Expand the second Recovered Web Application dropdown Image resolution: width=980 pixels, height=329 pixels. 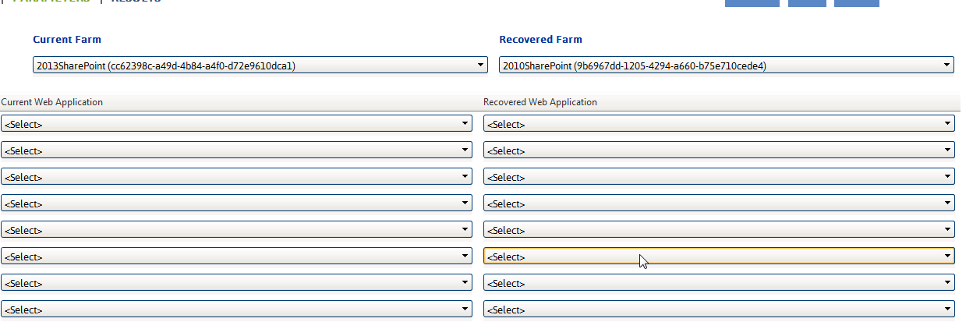point(719,150)
